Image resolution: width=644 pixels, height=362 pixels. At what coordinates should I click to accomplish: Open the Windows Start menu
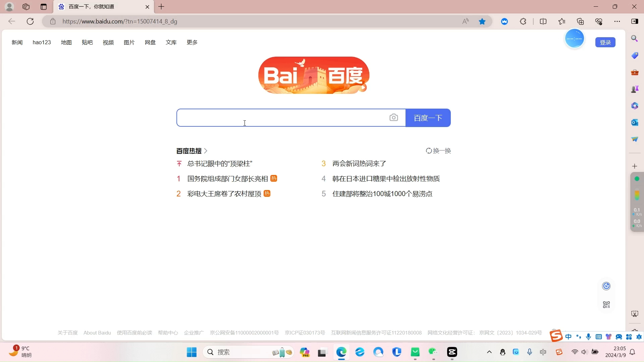point(192,352)
